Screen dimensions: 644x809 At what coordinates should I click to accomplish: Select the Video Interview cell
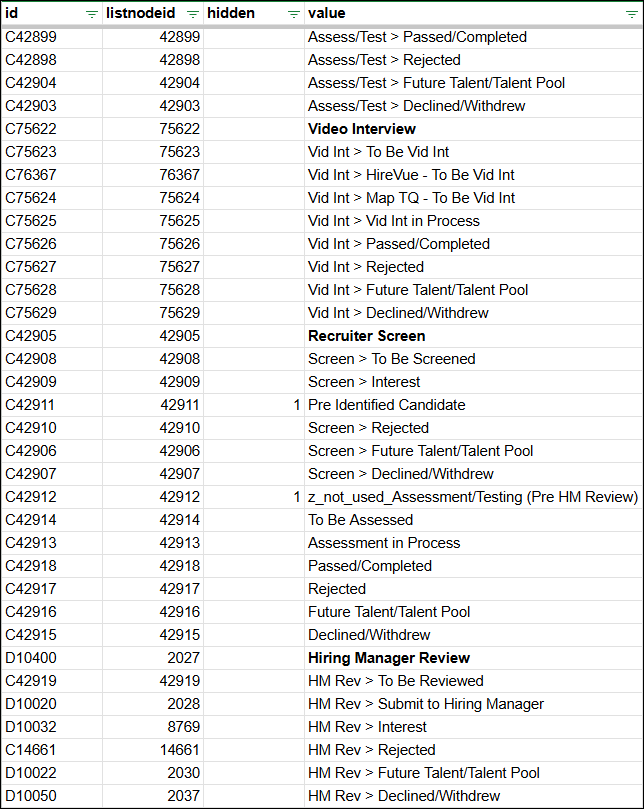tap(362, 129)
